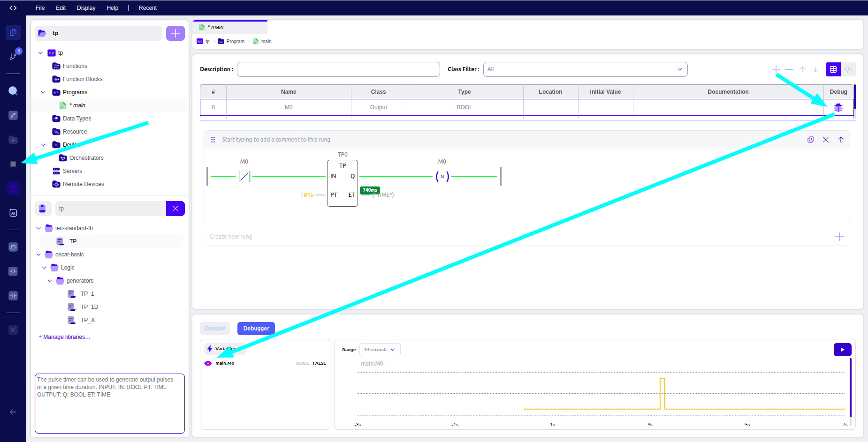The height and width of the screenshot is (442, 868).
Task: Click the M0 output coil in rung
Action: (442, 176)
